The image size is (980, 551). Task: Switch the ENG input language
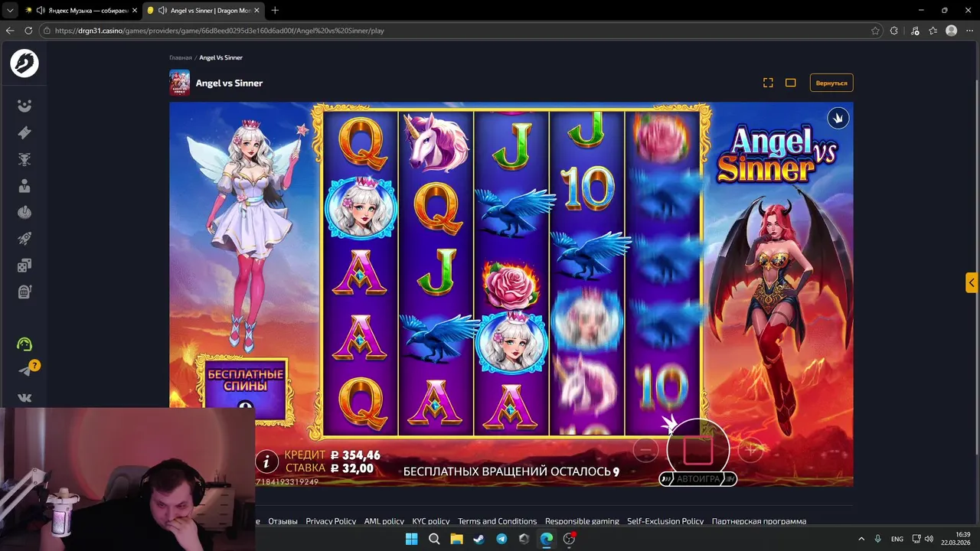(897, 539)
